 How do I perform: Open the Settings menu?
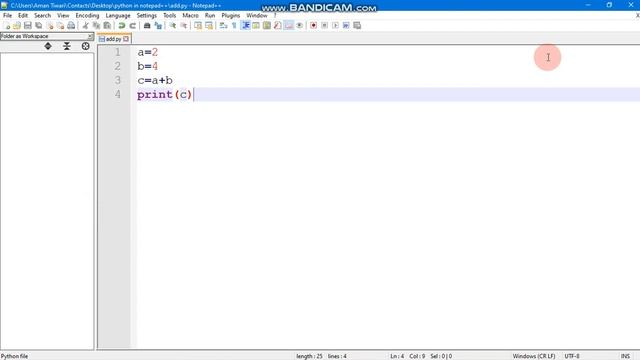pyautogui.click(x=147, y=16)
